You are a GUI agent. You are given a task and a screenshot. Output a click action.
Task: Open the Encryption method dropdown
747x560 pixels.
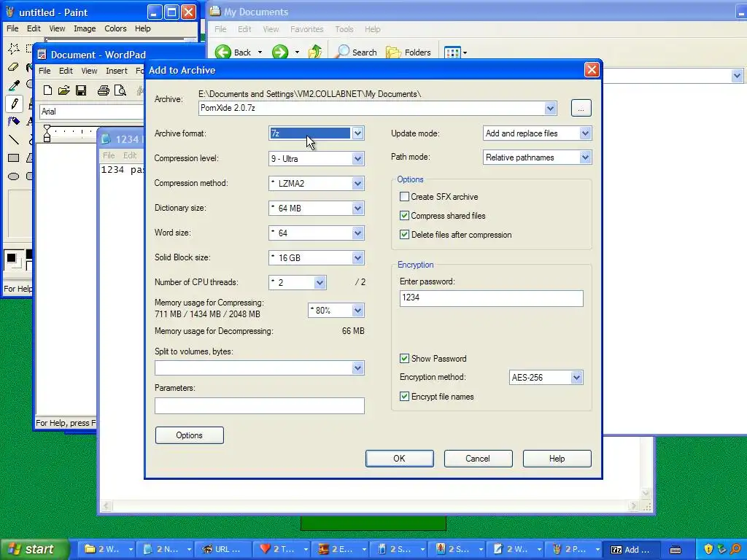click(577, 378)
